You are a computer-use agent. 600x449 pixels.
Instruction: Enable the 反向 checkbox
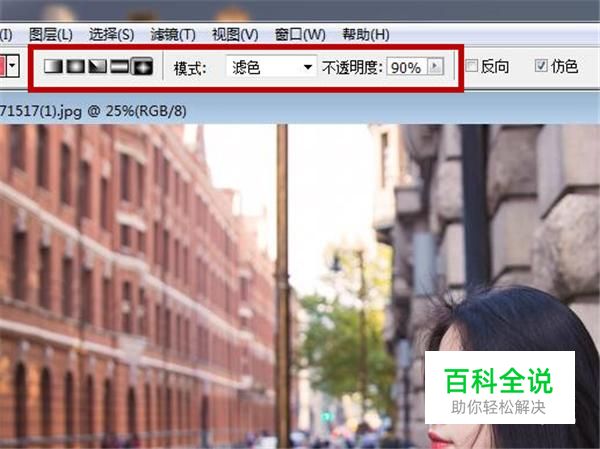[x=472, y=66]
